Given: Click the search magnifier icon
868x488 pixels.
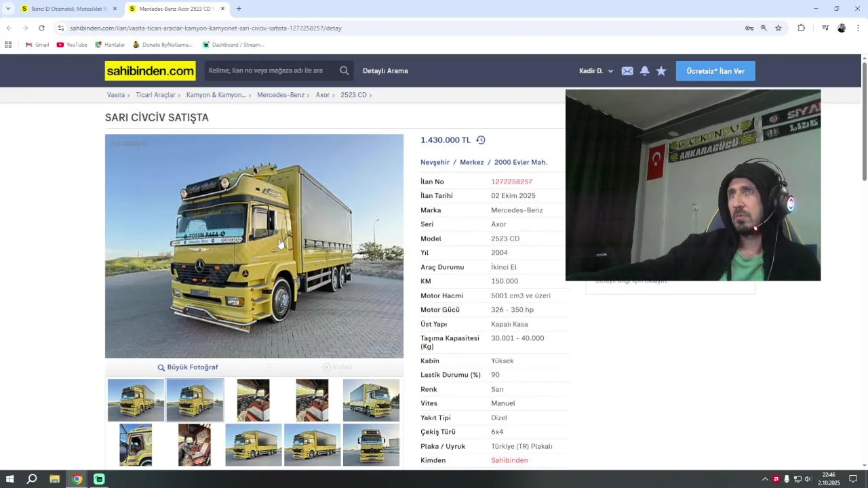Looking at the screenshot, I should [x=344, y=70].
